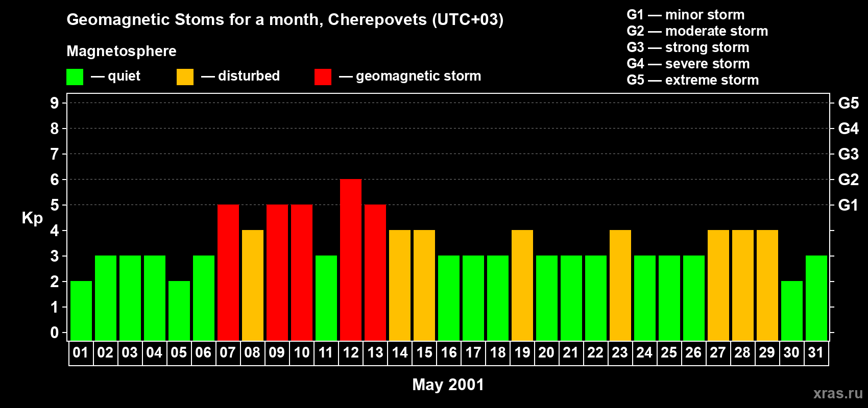This screenshot has height=408, width=868.
Task: Click the day label 21
Action: point(571,353)
